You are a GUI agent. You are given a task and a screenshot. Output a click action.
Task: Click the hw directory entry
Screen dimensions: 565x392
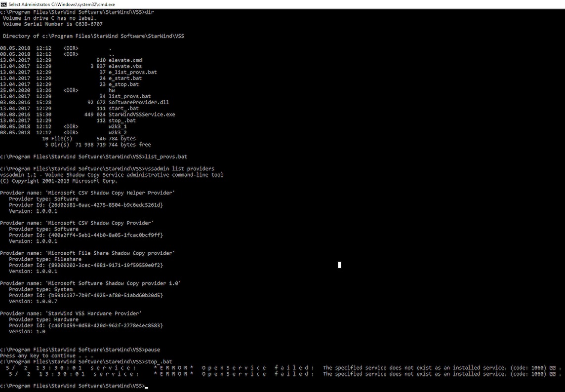point(111,90)
